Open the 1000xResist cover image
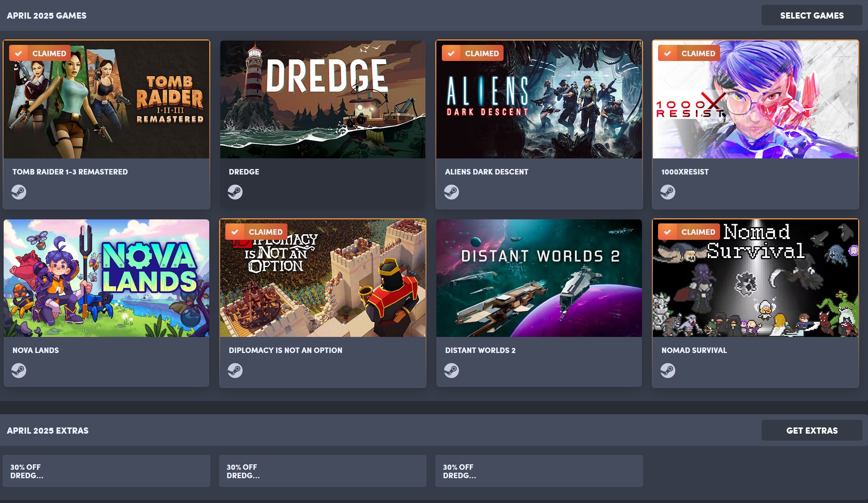 (756, 99)
